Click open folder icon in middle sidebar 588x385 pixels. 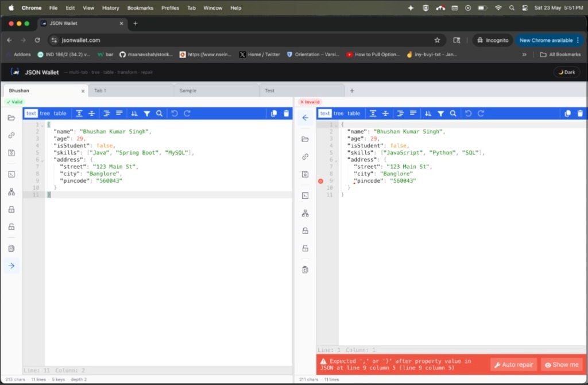(305, 139)
